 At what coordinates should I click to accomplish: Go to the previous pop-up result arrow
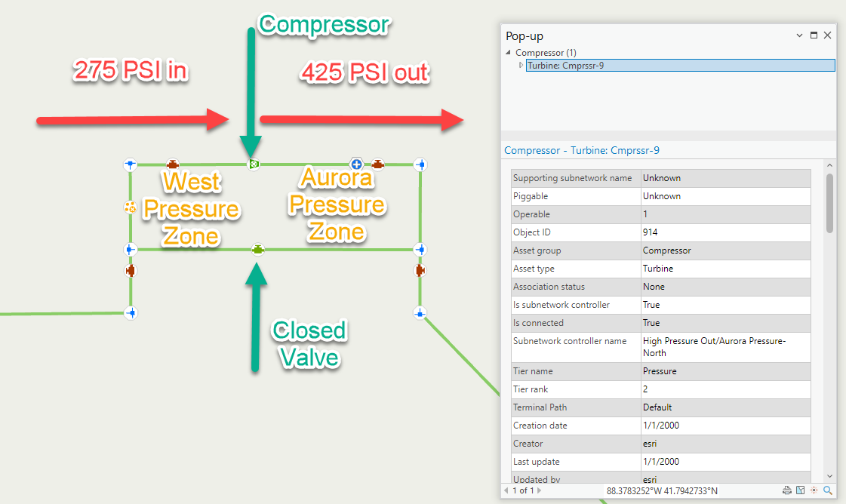click(506, 491)
